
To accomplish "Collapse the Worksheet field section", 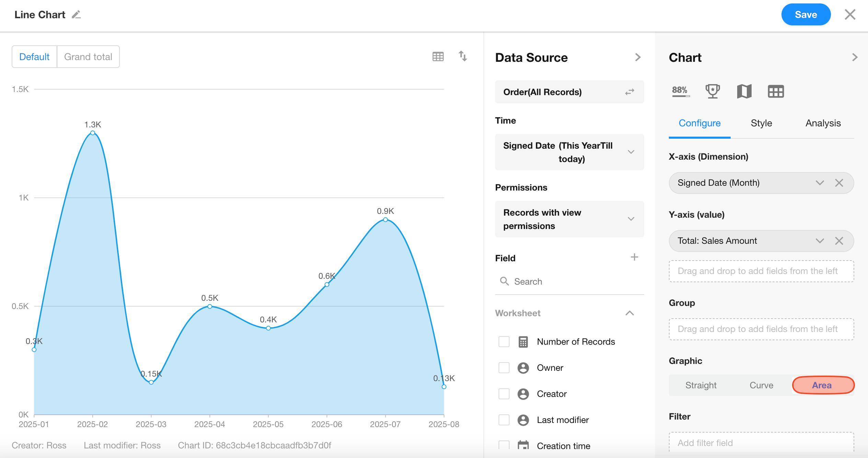I will pyautogui.click(x=629, y=313).
